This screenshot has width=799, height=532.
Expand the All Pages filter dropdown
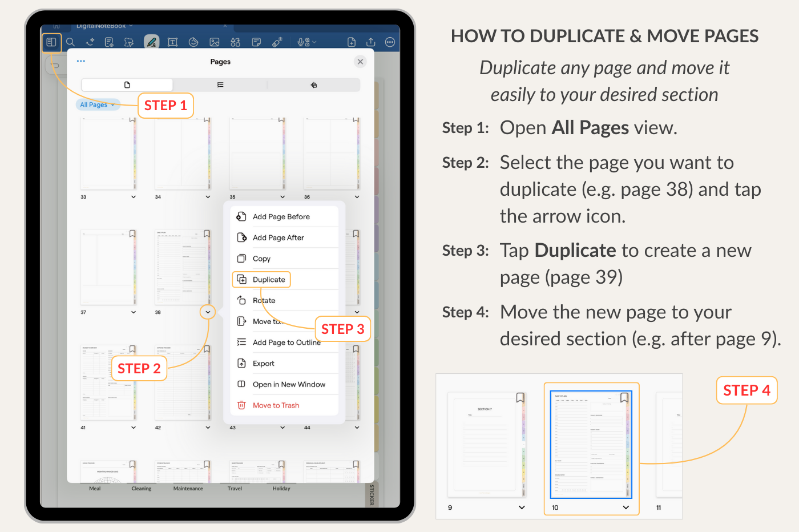click(98, 105)
